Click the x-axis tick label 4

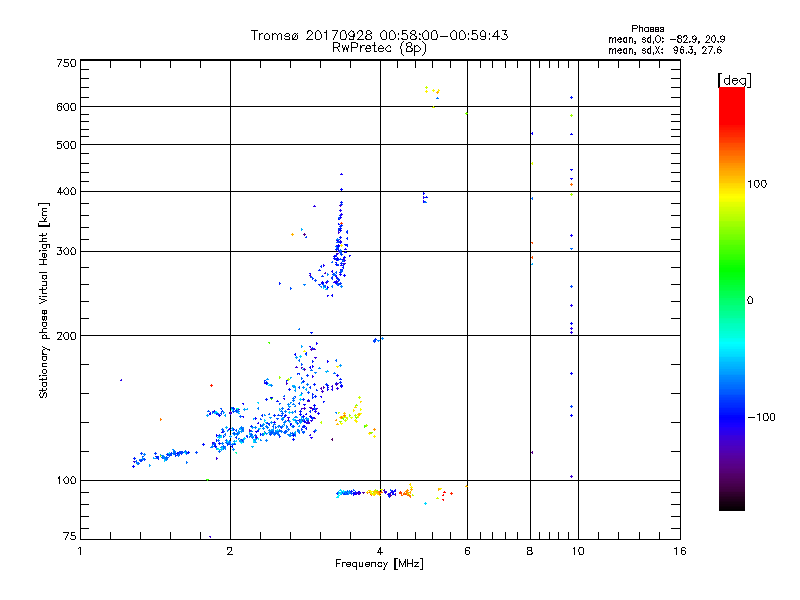pyautogui.click(x=380, y=551)
